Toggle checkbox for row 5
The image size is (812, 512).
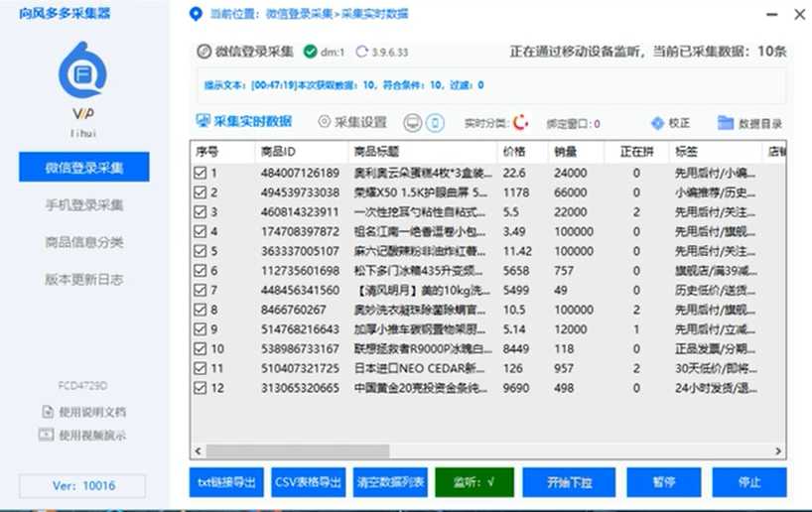pos(200,251)
